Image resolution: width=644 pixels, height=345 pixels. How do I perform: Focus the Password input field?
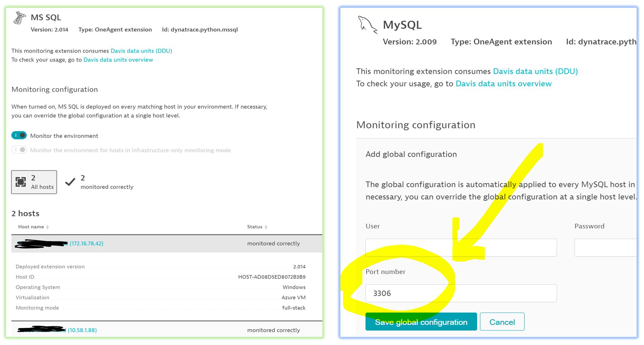pyautogui.click(x=605, y=247)
